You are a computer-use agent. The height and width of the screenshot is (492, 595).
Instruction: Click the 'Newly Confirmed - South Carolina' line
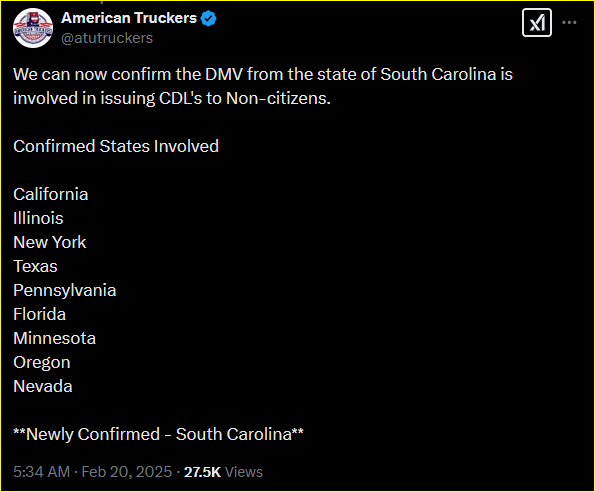point(159,434)
